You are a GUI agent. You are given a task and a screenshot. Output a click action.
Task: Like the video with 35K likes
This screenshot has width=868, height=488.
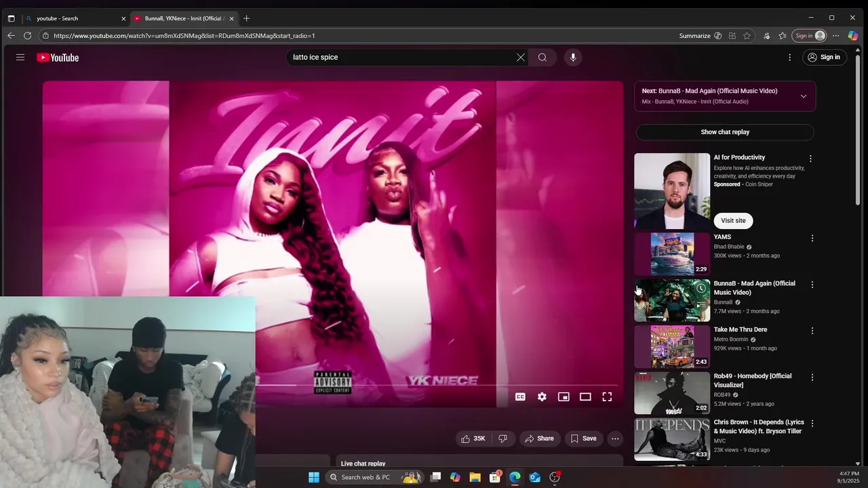click(473, 439)
